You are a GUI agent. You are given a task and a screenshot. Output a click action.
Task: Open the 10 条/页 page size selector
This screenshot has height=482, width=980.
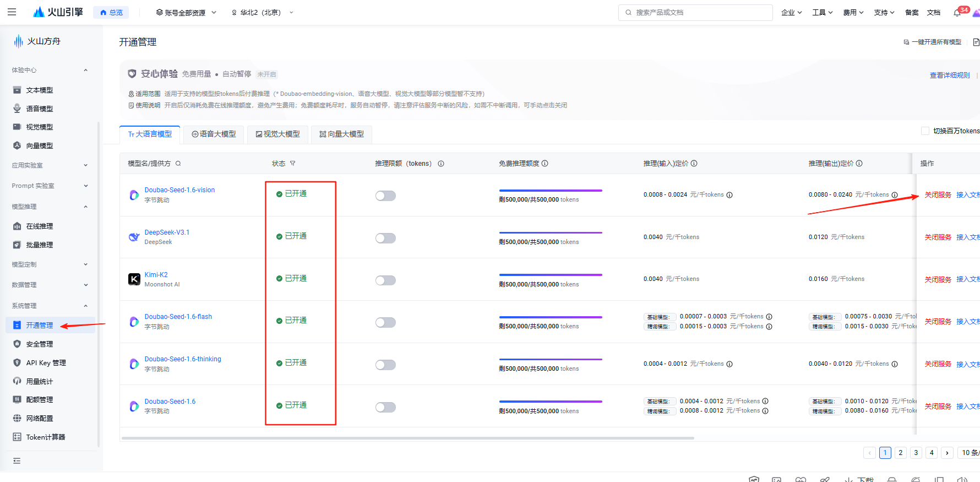(968, 453)
